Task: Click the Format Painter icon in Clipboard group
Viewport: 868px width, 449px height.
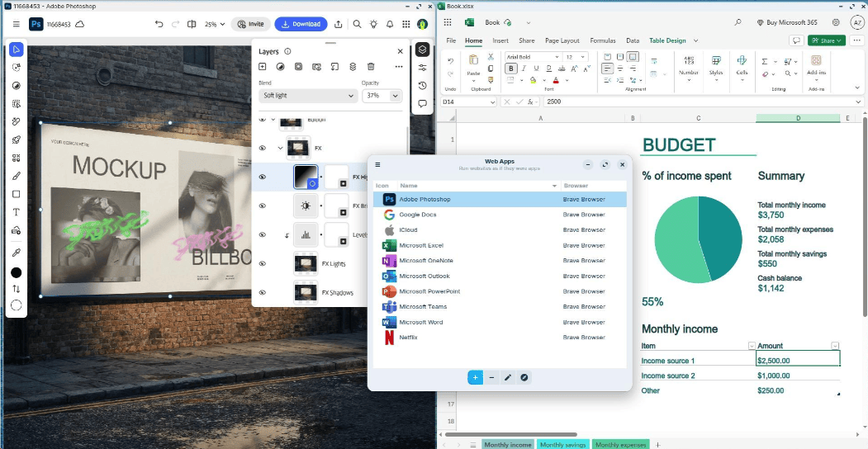Action: (x=491, y=81)
